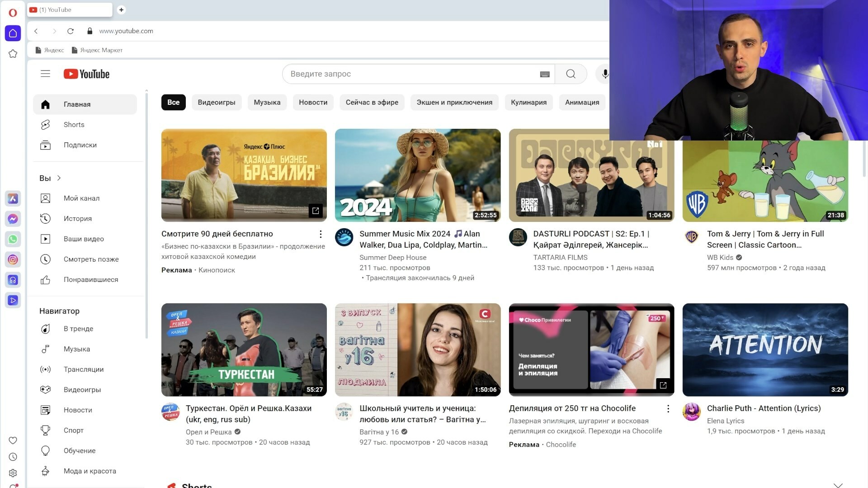This screenshot has height=488, width=868.
Task: Open the virtual keyboard icon in search box
Action: pos(545,74)
